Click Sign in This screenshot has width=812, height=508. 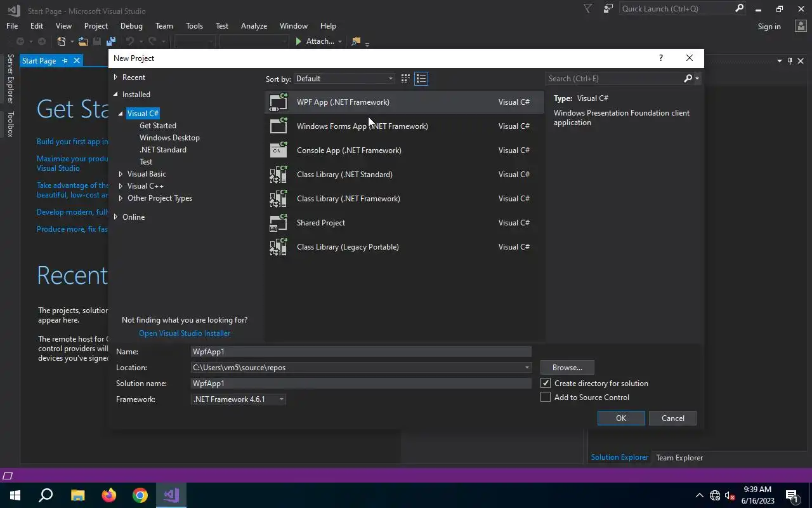(x=769, y=27)
